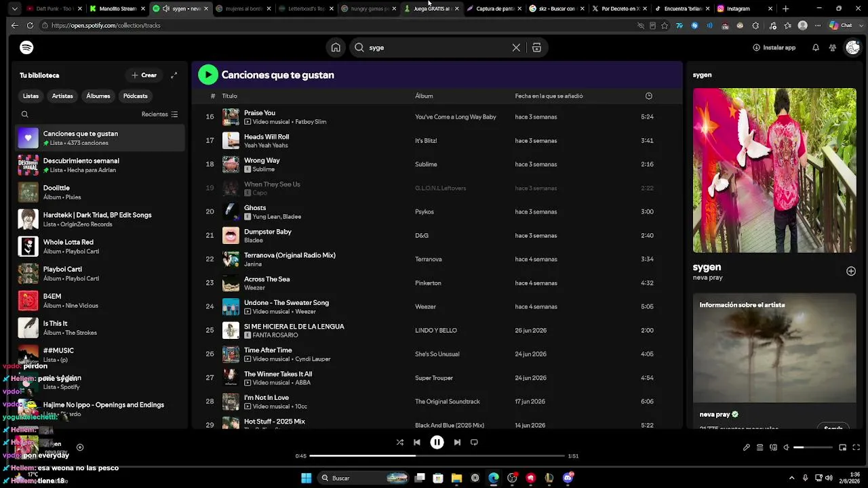Open the Windows Start menu

[x=307, y=478]
